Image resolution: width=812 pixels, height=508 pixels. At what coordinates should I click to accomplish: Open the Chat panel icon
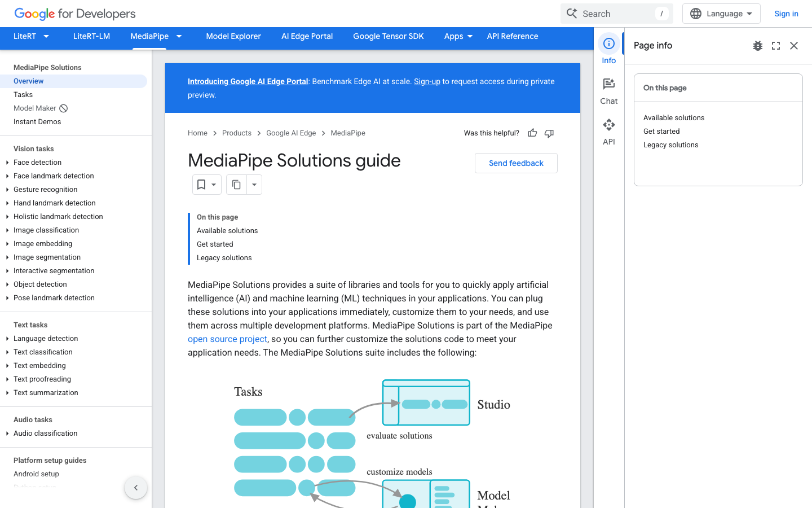pyautogui.click(x=609, y=84)
